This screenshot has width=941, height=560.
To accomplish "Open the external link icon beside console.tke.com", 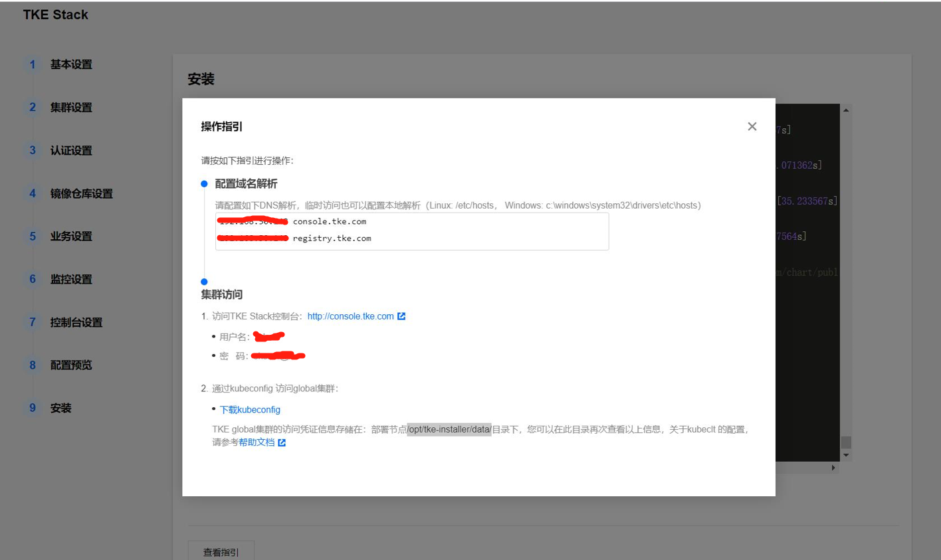I will (x=401, y=316).
